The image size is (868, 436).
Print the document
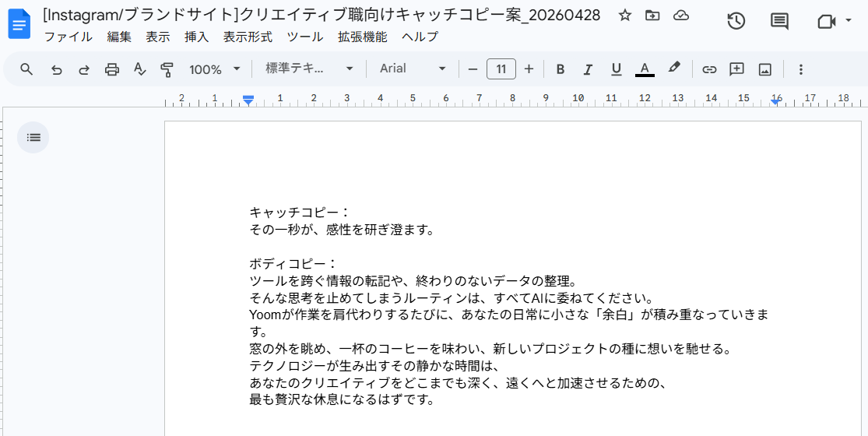coord(112,69)
